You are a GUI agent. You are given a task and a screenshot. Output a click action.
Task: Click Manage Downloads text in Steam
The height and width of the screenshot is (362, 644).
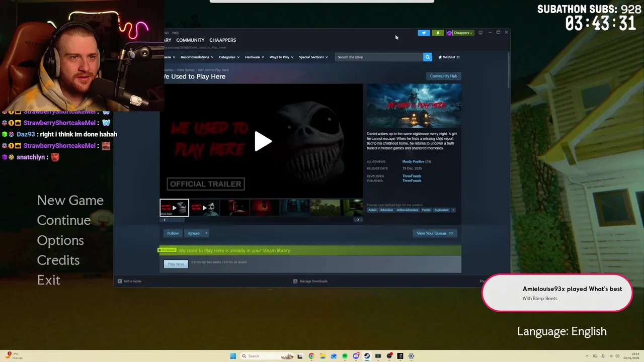click(313, 281)
